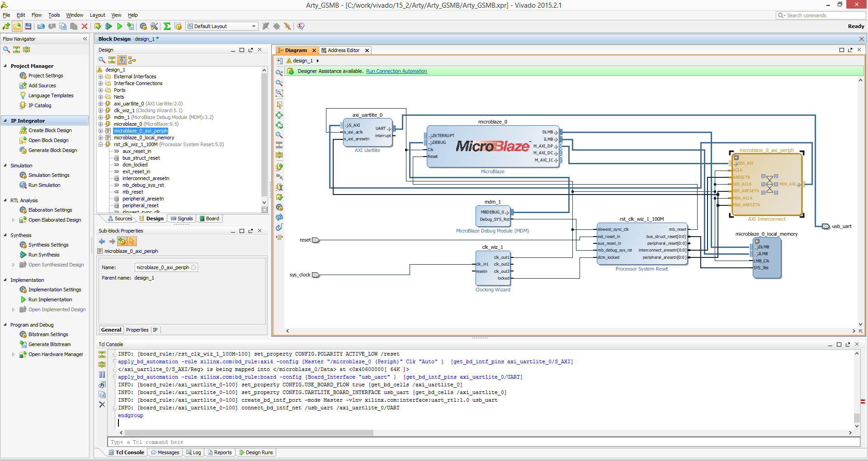Collapse the rst_clk_wiz_1_100M tree node
Viewport: 868px width, 461px height.
[100, 144]
